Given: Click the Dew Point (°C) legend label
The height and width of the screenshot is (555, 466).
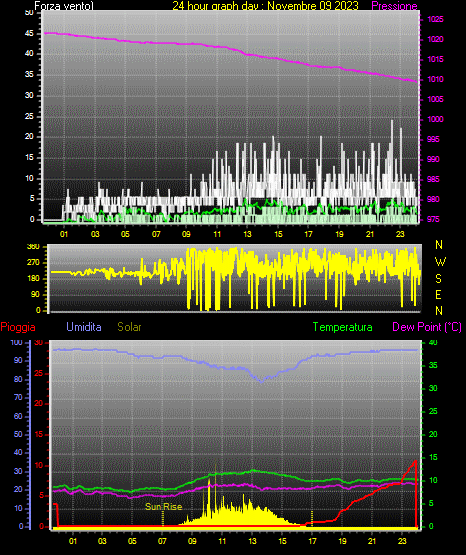Looking at the screenshot, I should (427, 327).
